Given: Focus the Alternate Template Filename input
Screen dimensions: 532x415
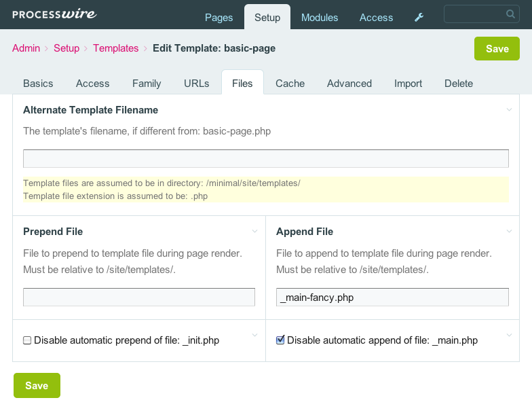Looking at the screenshot, I should 266,159.
